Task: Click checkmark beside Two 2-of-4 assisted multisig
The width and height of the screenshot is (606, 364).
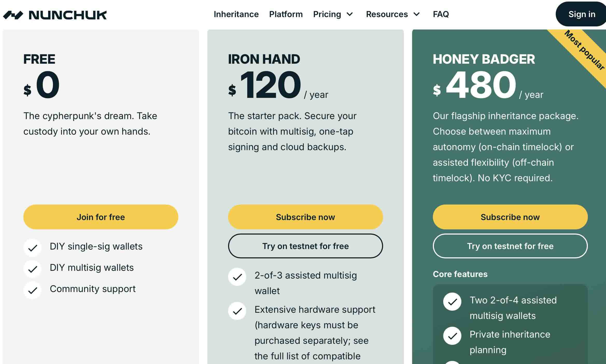Action: (x=452, y=302)
